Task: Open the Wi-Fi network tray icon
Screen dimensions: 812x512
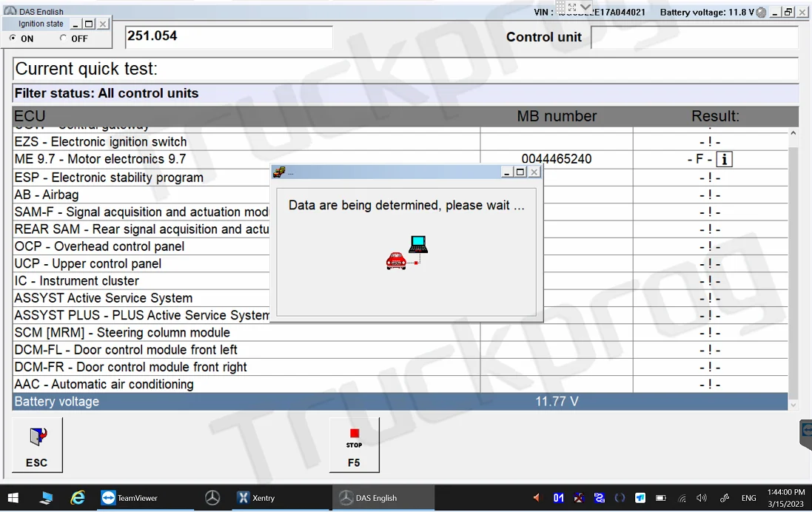Action: coord(682,499)
